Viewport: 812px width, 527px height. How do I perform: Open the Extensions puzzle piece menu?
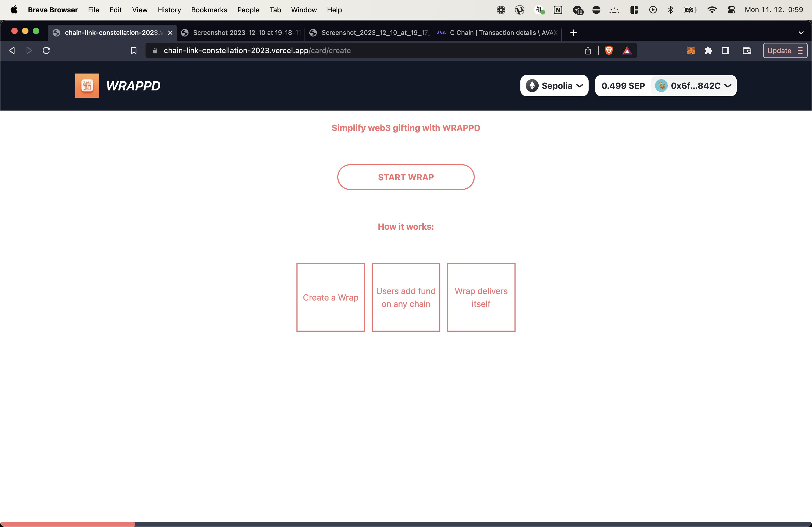[708, 50]
